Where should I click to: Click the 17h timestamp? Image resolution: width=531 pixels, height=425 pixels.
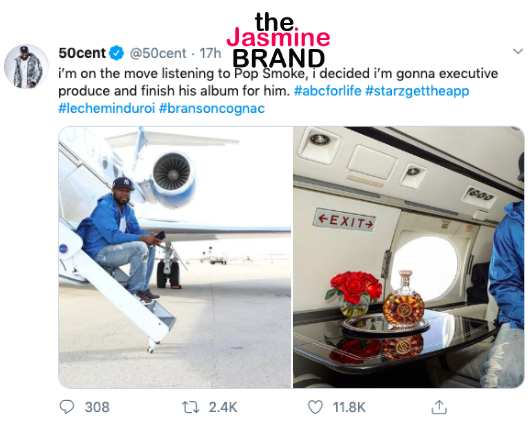[210, 53]
